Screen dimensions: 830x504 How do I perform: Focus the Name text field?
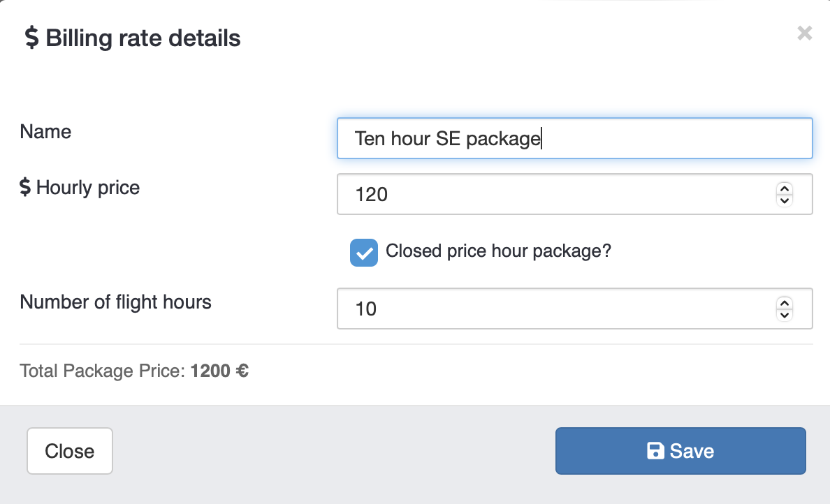pos(574,138)
